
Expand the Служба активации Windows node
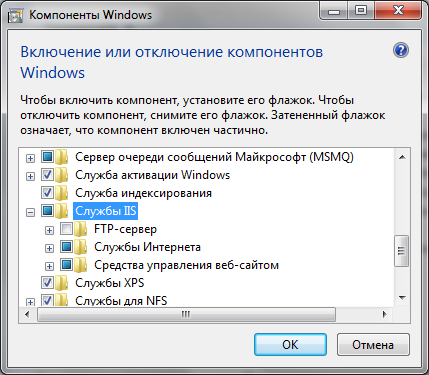30,176
